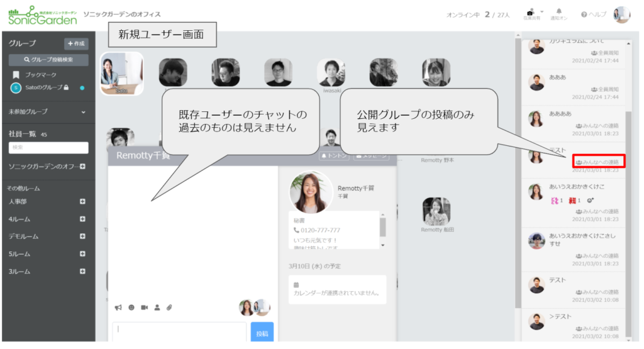Open the あいうえおかきくけこ post

click(x=574, y=203)
